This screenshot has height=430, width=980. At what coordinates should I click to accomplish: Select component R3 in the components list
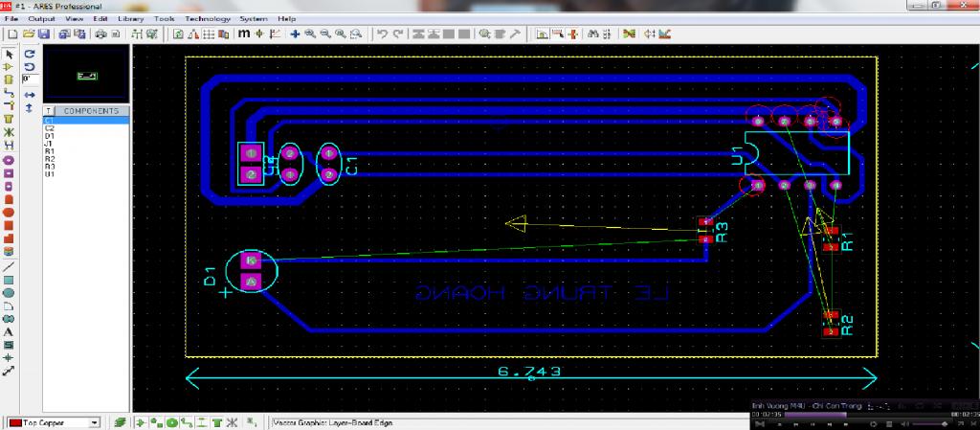pyautogui.click(x=50, y=167)
